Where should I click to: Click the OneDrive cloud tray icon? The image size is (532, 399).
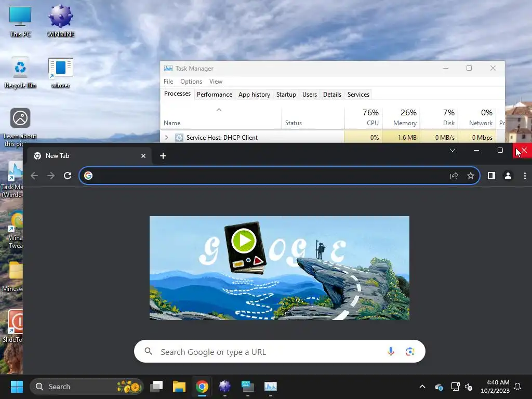click(x=438, y=387)
